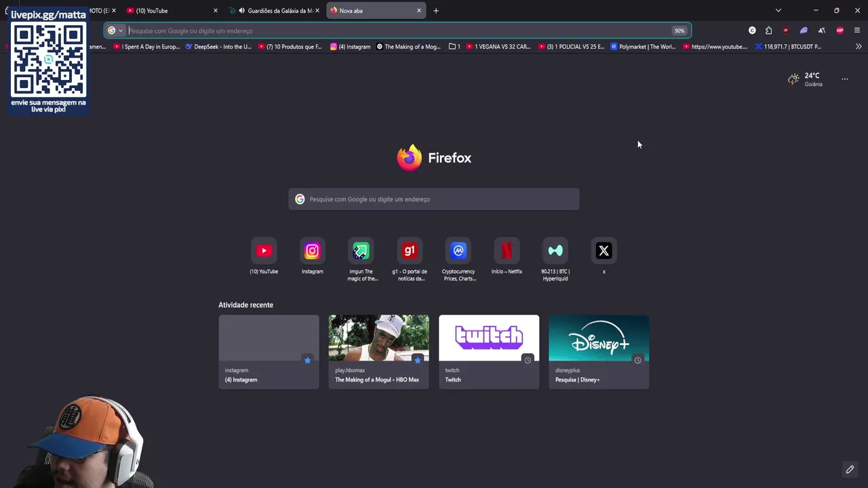This screenshot has height=488, width=868.
Task: Click the Google icon in page search box
Action: click(300, 199)
